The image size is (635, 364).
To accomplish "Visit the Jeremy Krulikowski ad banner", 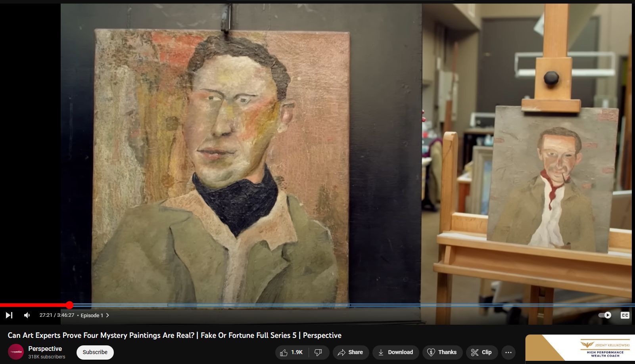I will [x=580, y=348].
